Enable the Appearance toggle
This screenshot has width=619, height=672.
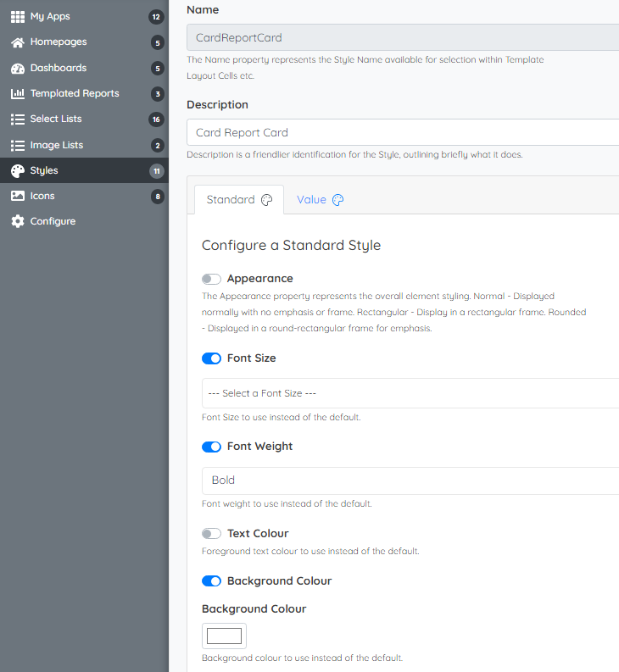(211, 279)
